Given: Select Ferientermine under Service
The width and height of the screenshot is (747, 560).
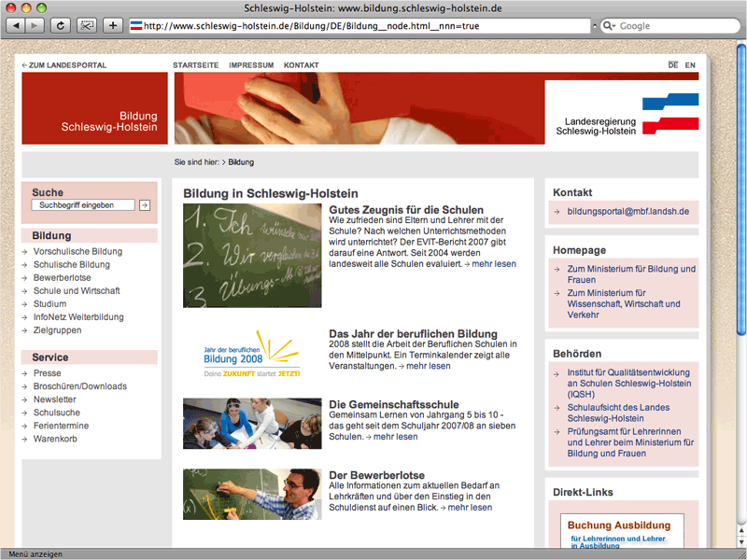Looking at the screenshot, I should point(63,426).
